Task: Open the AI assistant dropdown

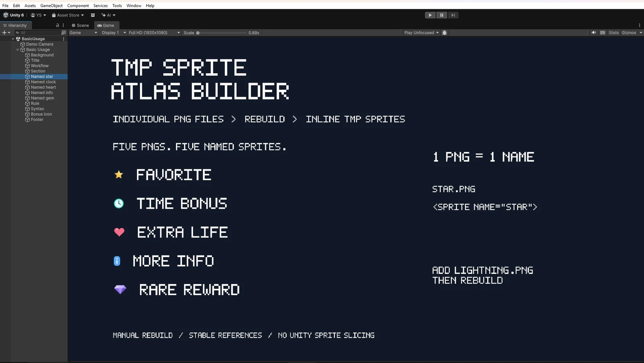Action: [108, 15]
